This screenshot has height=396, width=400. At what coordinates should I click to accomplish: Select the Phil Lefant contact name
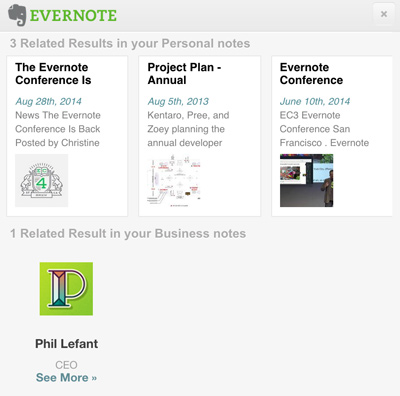(x=66, y=344)
